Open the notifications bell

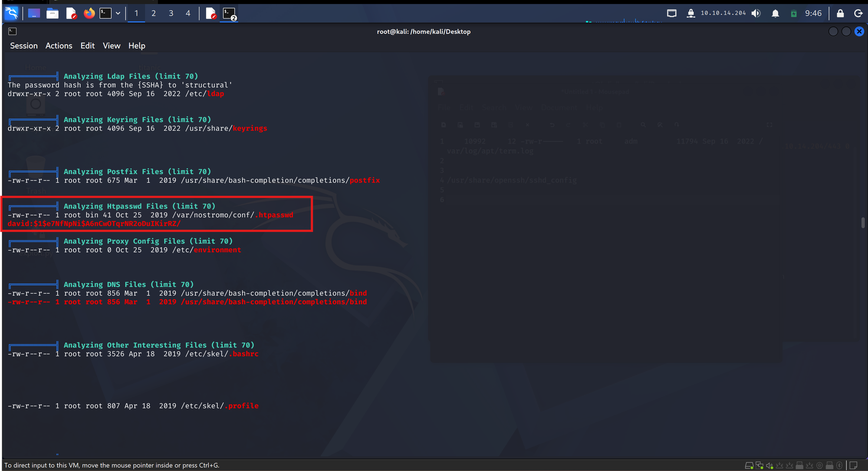tap(776, 13)
